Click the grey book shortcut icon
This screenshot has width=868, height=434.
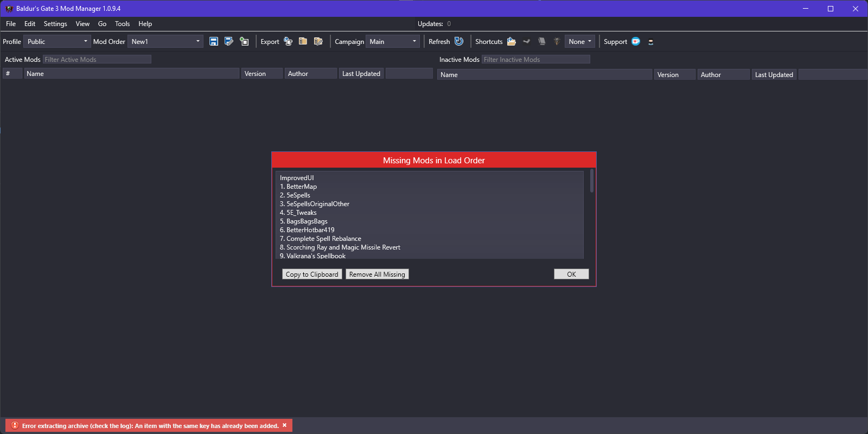541,41
